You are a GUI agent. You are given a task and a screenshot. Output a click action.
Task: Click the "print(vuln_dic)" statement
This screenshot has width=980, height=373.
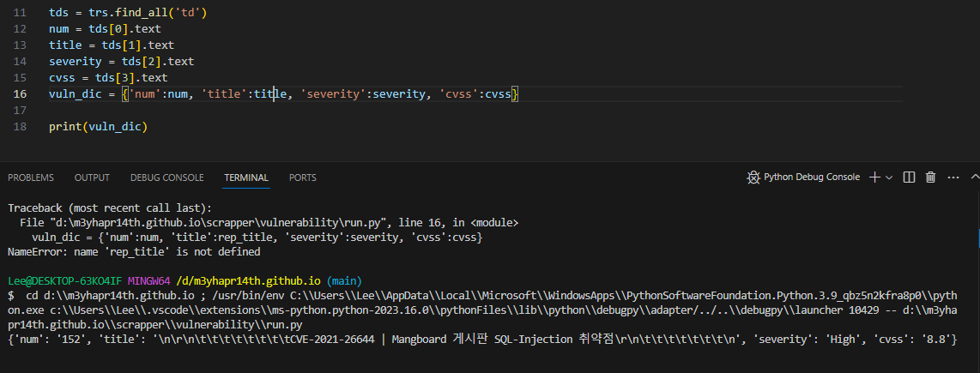tap(98, 127)
